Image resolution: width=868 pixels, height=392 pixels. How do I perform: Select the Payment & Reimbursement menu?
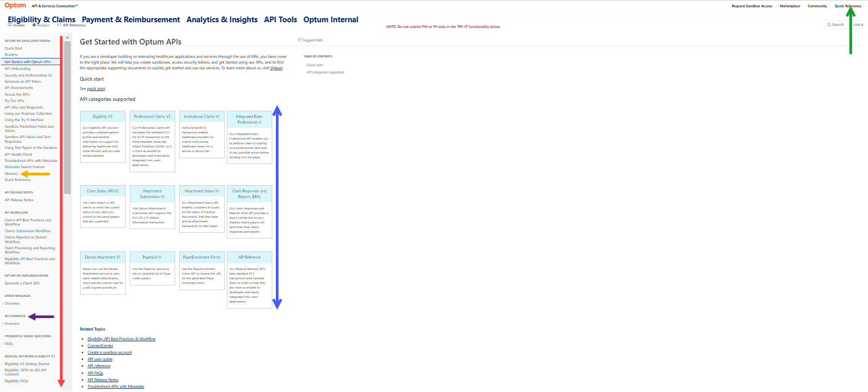click(131, 20)
